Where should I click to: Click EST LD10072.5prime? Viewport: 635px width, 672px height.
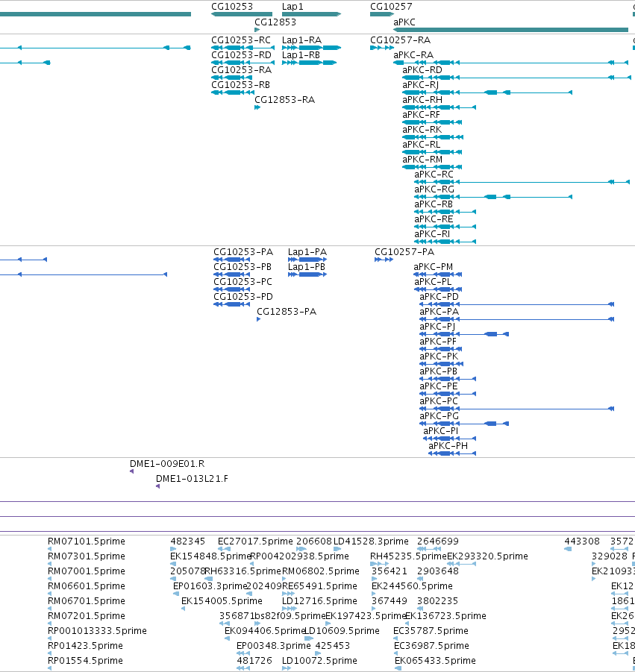tap(319, 660)
